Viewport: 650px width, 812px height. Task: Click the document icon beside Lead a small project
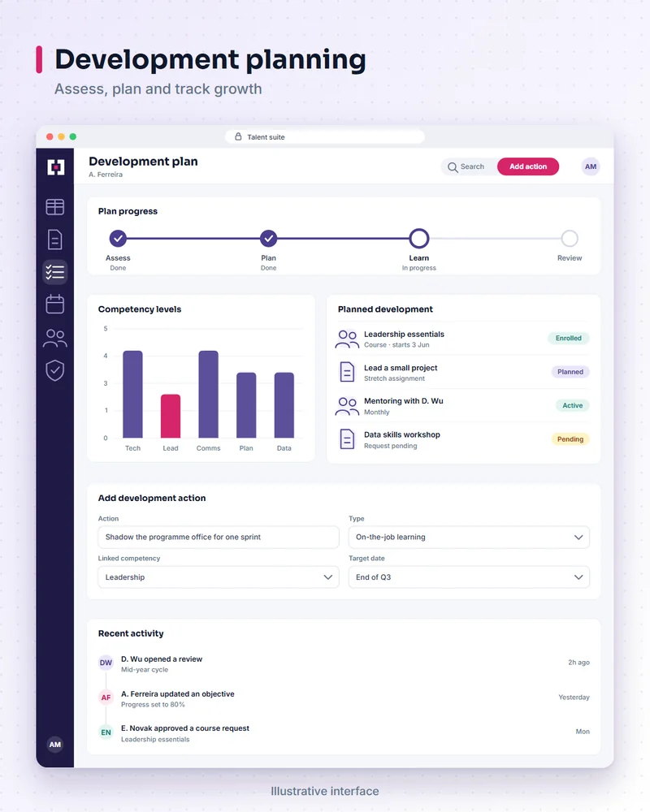(347, 372)
